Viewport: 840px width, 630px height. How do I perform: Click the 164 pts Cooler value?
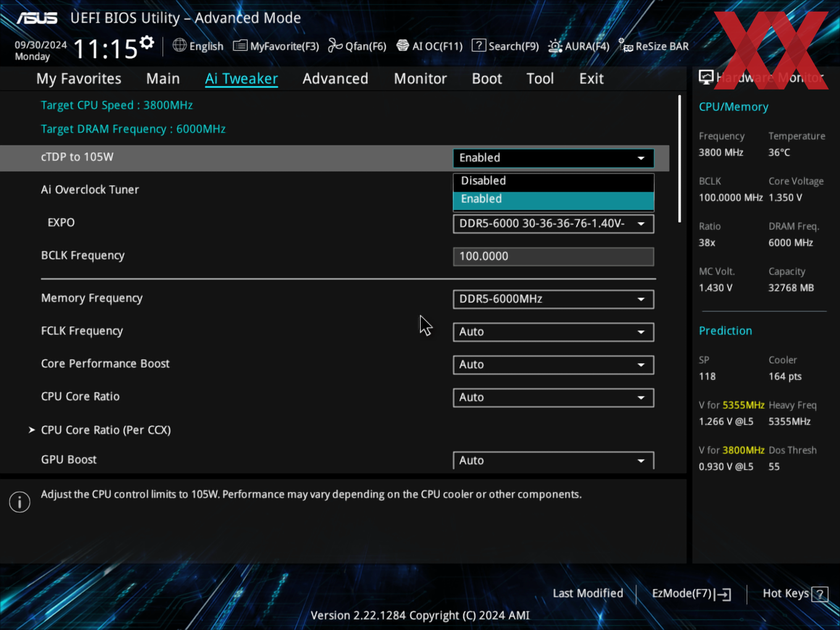(785, 377)
